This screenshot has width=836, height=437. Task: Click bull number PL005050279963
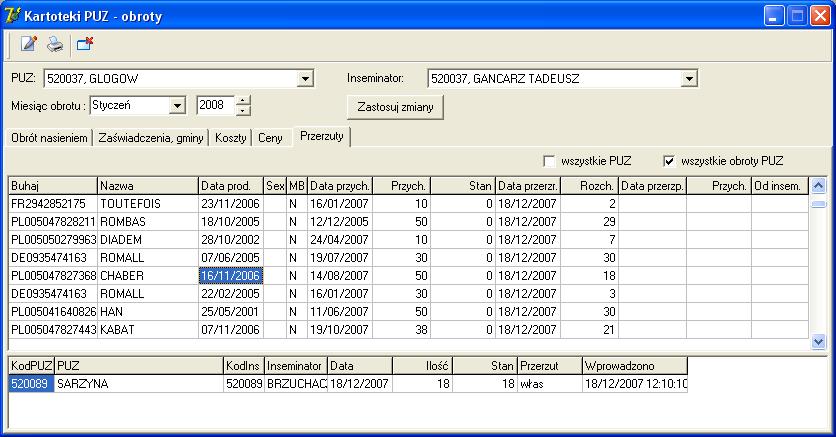point(53,240)
